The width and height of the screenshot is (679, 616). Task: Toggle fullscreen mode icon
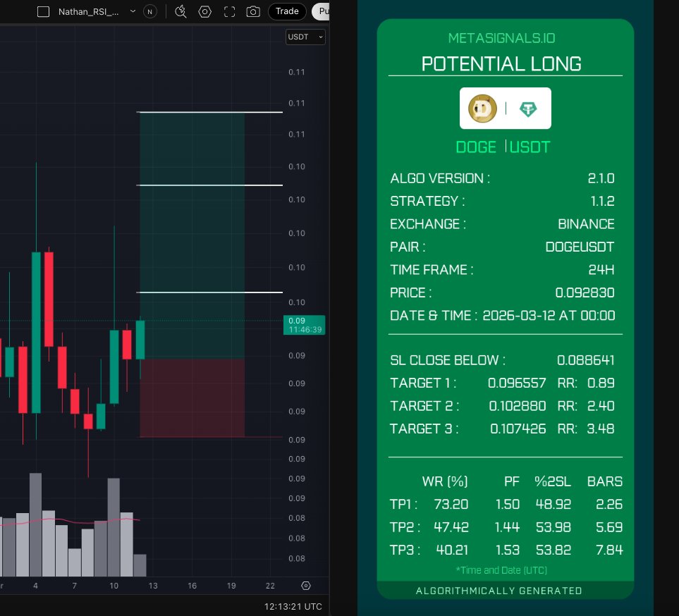[x=230, y=12]
